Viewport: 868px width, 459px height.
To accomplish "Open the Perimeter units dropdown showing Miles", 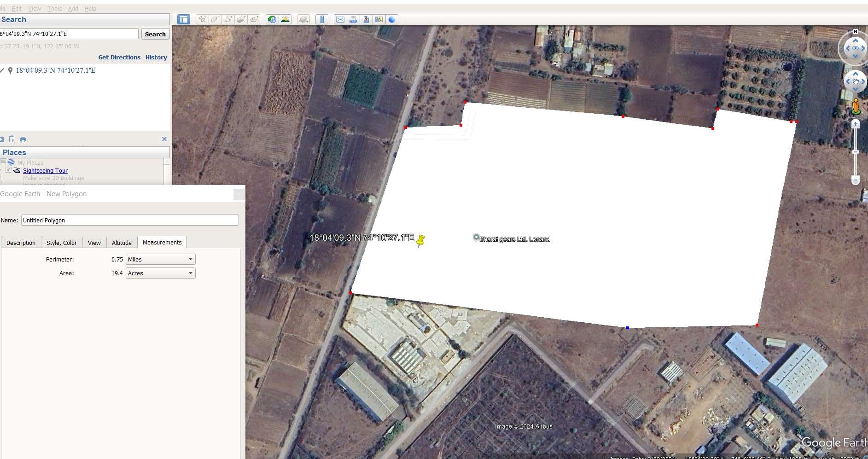I will tap(160, 260).
